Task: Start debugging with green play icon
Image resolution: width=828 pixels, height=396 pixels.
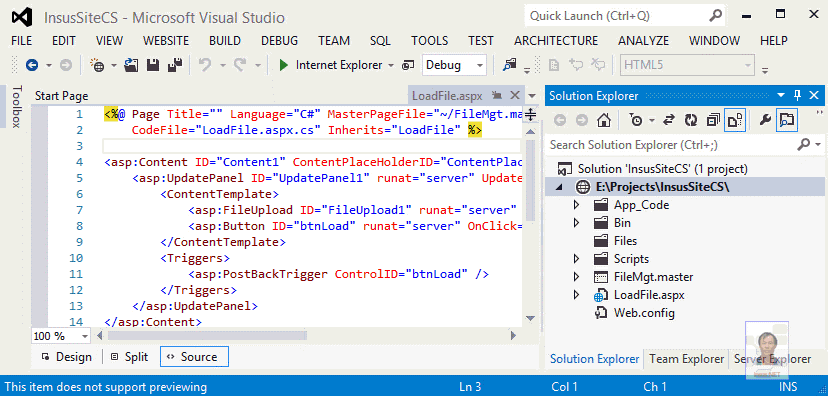Action: (284, 65)
